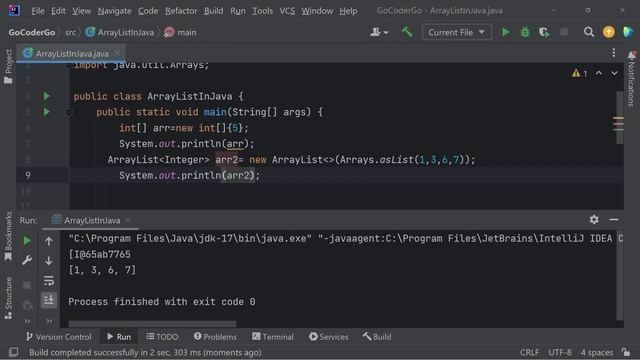Click the Run console horizontal scrollbar

(x=152, y=324)
